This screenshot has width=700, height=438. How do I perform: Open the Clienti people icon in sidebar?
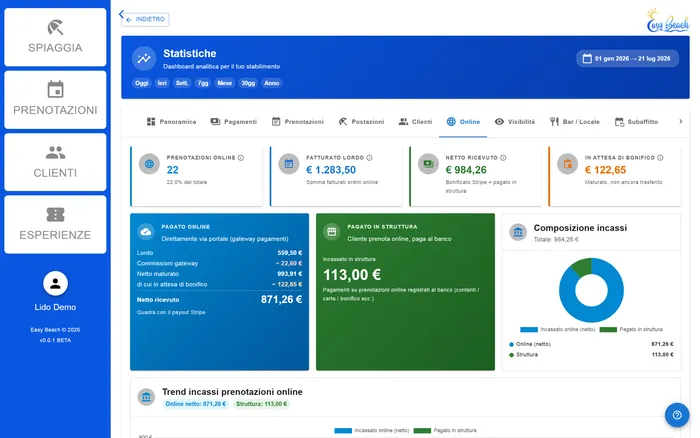[55, 153]
